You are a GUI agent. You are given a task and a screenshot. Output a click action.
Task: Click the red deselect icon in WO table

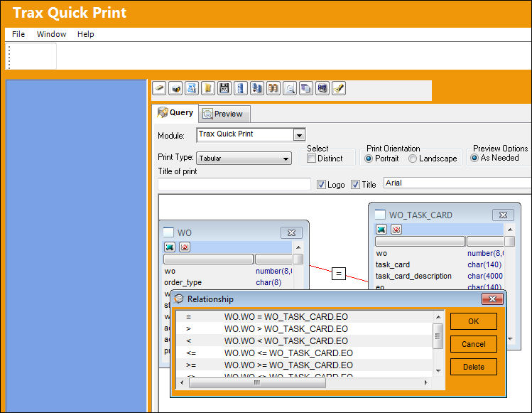185,247
